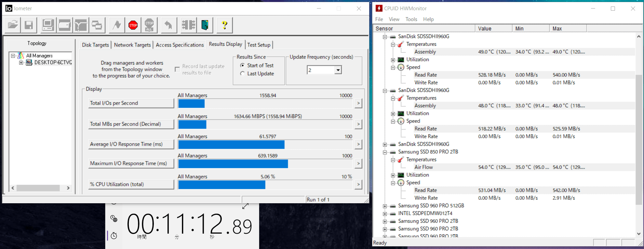Viewport: 644px width, 249px height.
Task: Click the CPUID HWMonitor title bar logo
Action: [379, 8]
